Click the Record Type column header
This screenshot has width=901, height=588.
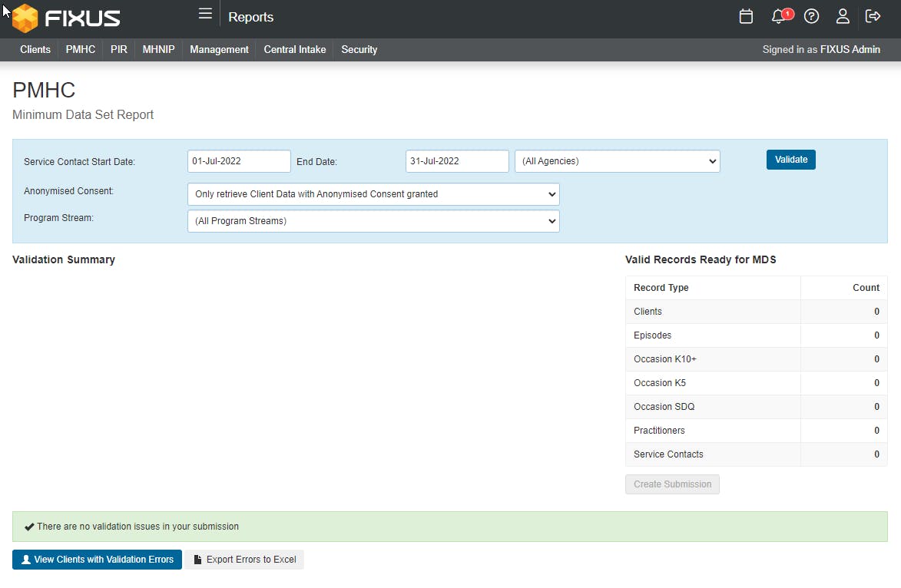[661, 288]
